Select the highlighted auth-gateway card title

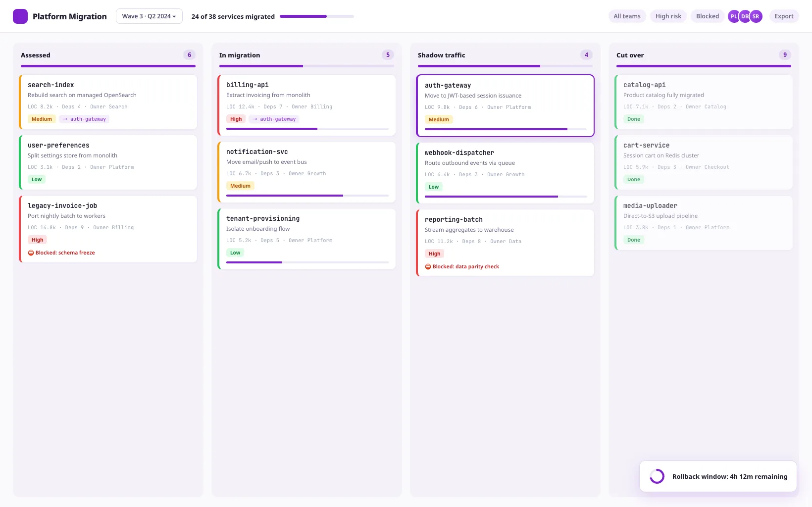click(x=448, y=85)
